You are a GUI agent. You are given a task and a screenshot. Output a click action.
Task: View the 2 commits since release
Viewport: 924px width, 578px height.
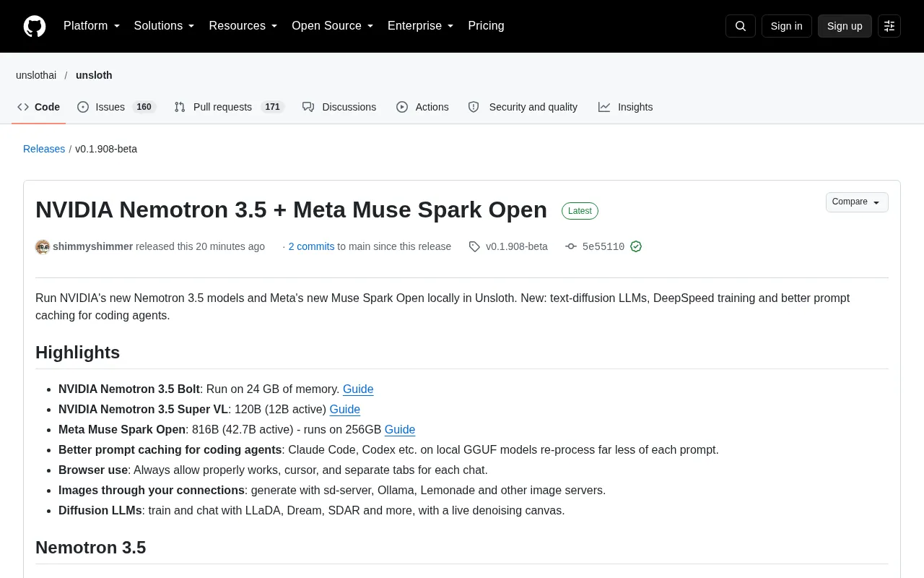pyautogui.click(x=311, y=246)
